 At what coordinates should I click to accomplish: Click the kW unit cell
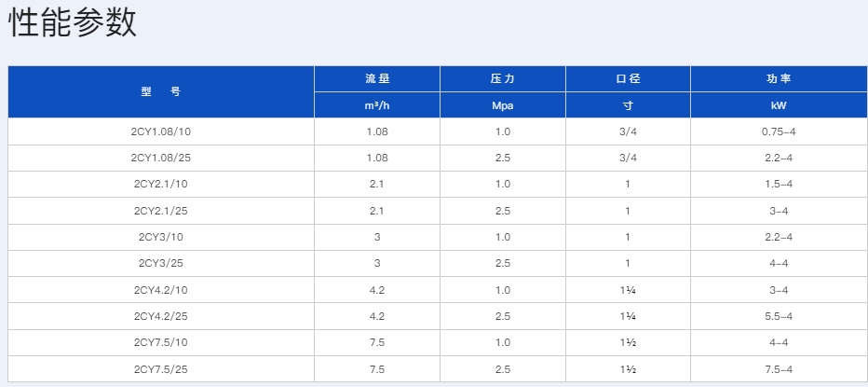tap(780, 105)
